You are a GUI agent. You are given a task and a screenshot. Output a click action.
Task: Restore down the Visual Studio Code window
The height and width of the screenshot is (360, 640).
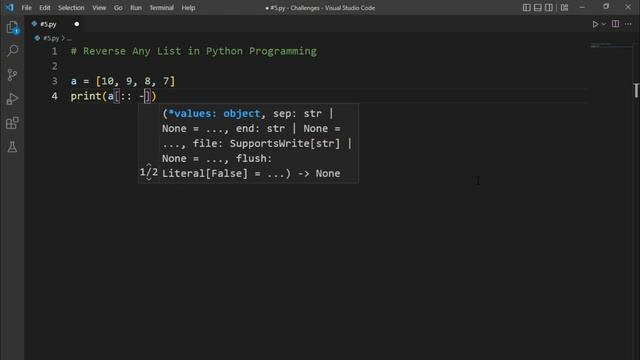[606, 7]
